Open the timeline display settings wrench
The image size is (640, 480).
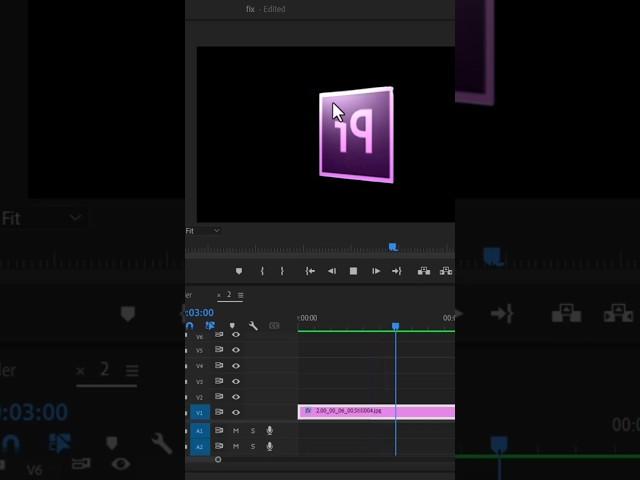253,326
